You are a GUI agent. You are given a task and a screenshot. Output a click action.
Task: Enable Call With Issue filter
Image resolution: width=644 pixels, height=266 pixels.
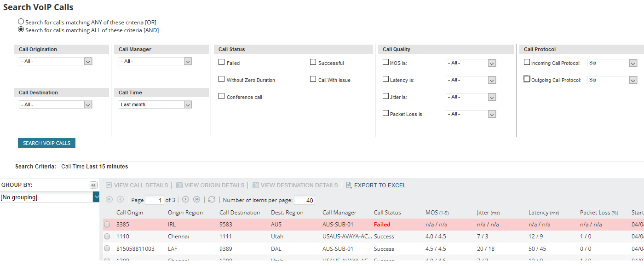[313, 79]
